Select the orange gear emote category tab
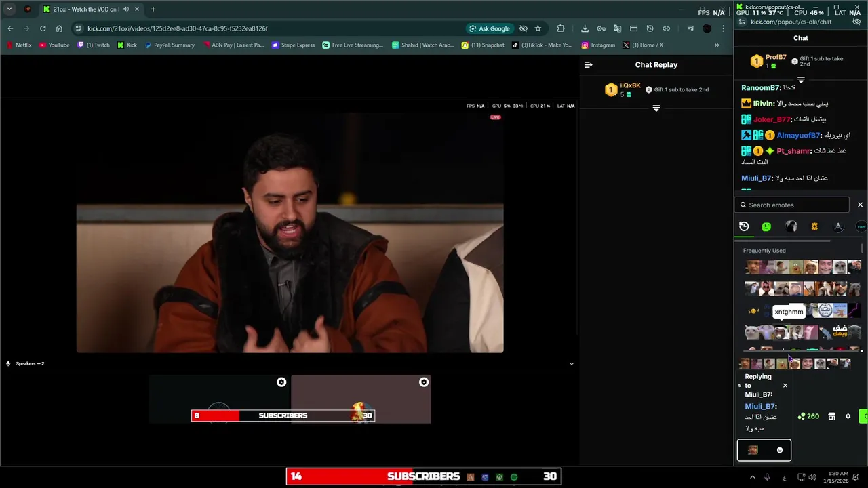868x488 pixels. coord(814,226)
